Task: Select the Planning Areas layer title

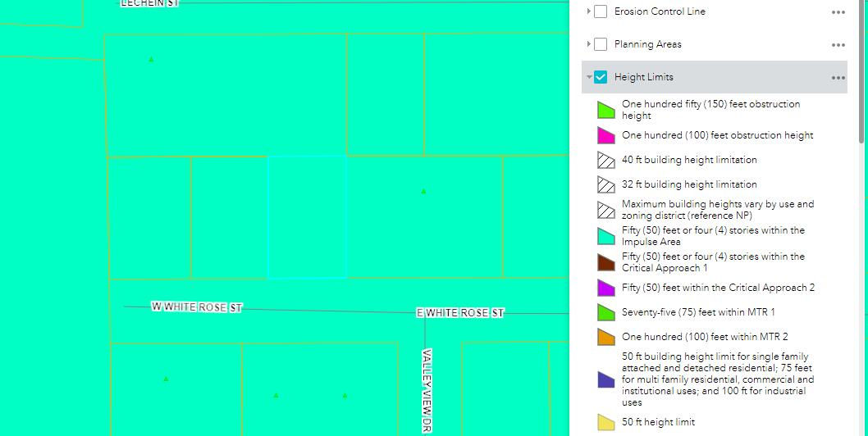Action: [x=647, y=44]
